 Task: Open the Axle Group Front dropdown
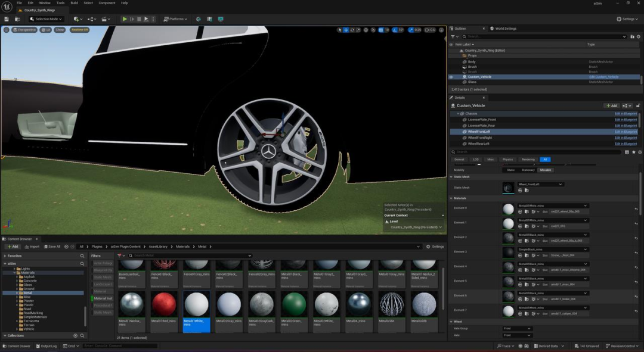pyautogui.click(x=517, y=329)
